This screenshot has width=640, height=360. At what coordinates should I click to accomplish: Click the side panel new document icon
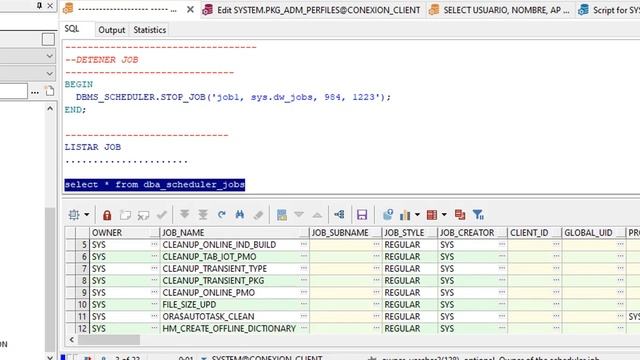click(49, 91)
